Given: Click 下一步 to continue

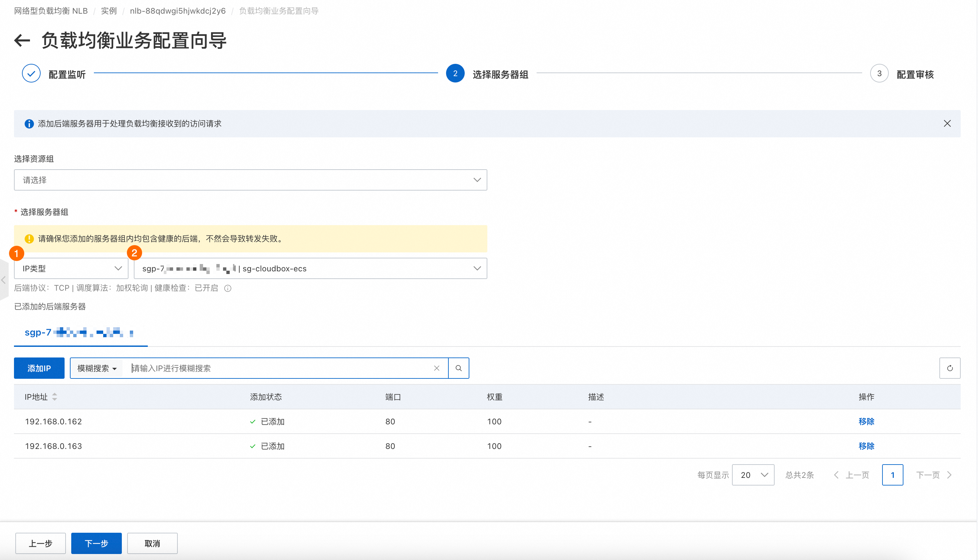Looking at the screenshot, I should click(x=96, y=543).
